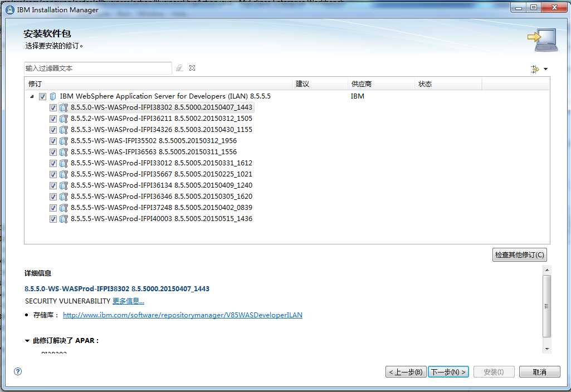Open the V85WASDeveloperILAN repository link
Image resolution: width=571 pixels, height=392 pixels.
coord(183,315)
